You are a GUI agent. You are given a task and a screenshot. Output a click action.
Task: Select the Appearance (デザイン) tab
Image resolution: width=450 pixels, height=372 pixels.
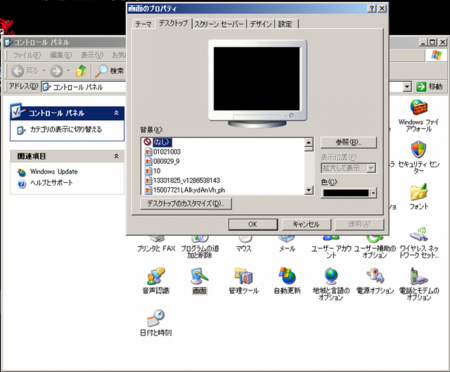click(x=261, y=24)
